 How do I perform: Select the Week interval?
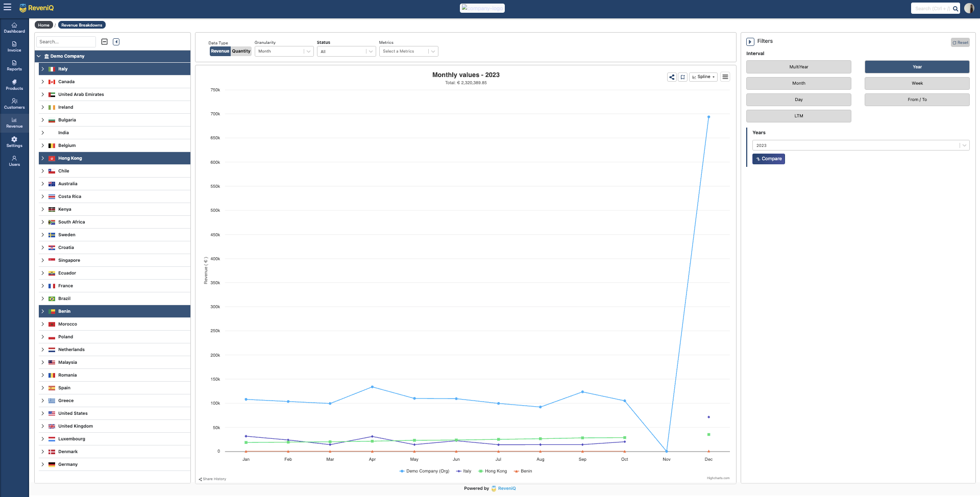[917, 83]
